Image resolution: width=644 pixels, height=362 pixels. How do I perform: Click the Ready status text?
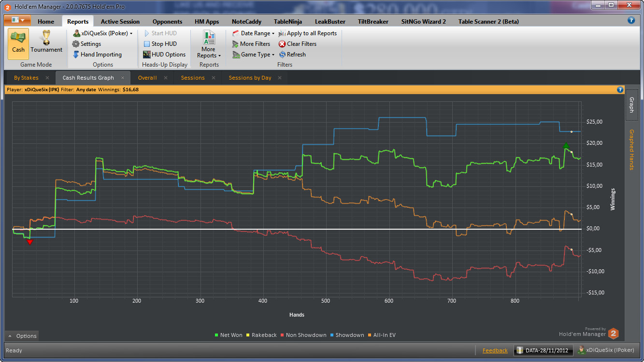tap(14, 350)
